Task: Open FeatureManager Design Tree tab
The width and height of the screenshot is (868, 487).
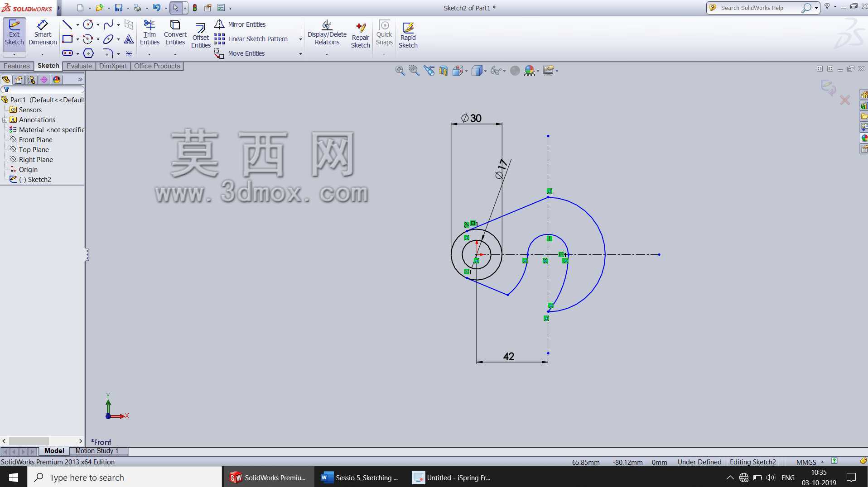Action: tap(6, 80)
